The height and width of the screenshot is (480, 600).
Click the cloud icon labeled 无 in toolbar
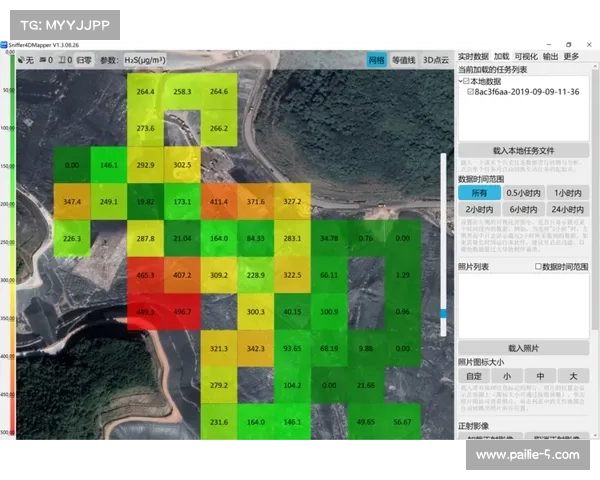(x=21, y=60)
